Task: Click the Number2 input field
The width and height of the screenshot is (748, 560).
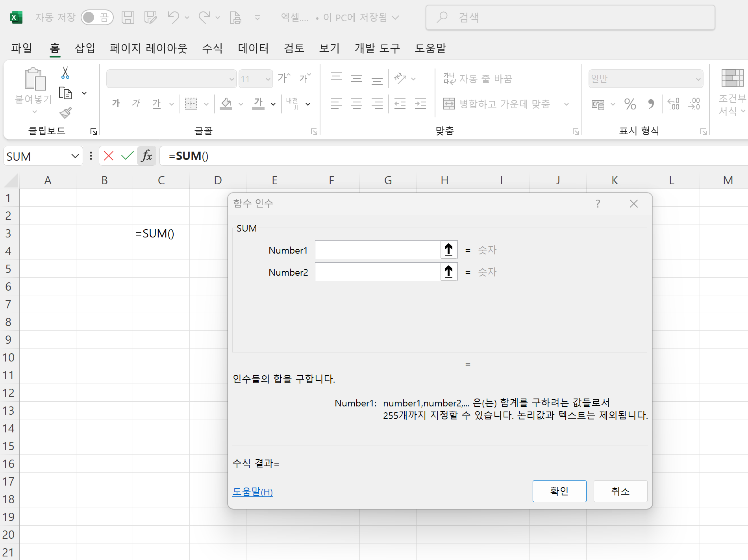Action: (x=378, y=272)
